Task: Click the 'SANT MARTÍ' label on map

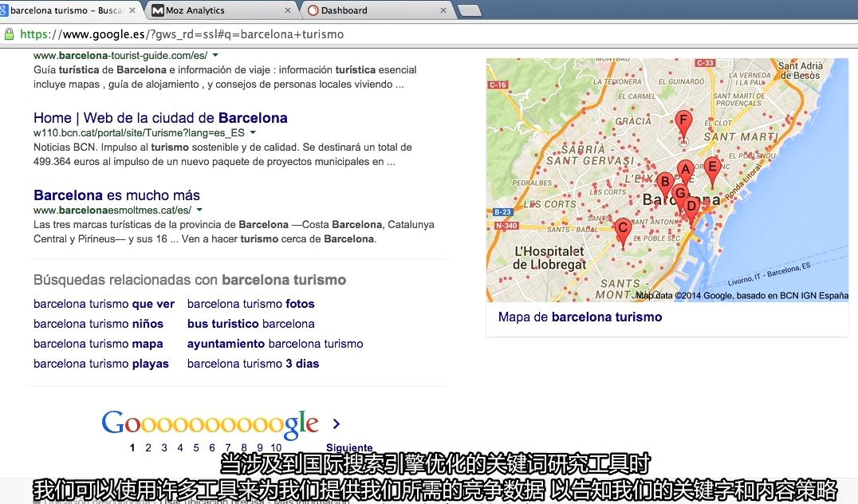Action: pos(741,137)
